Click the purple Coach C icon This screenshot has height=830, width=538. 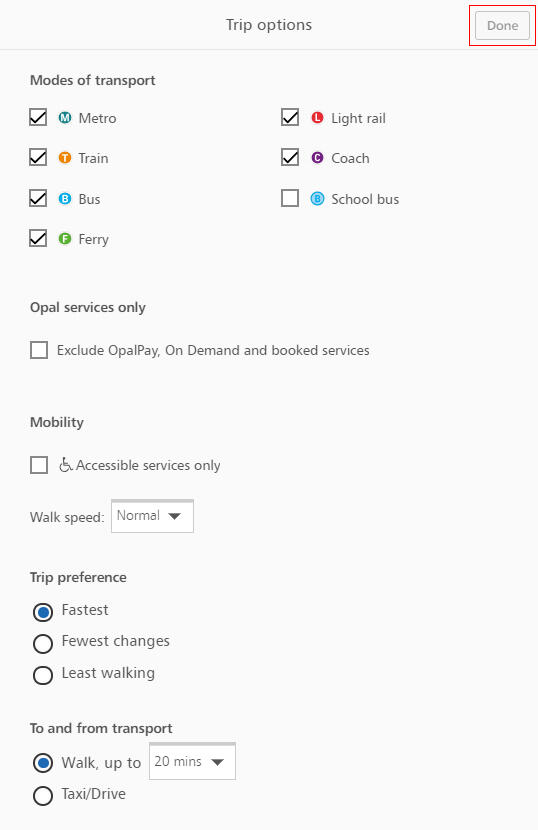click(x=317, y=158)
